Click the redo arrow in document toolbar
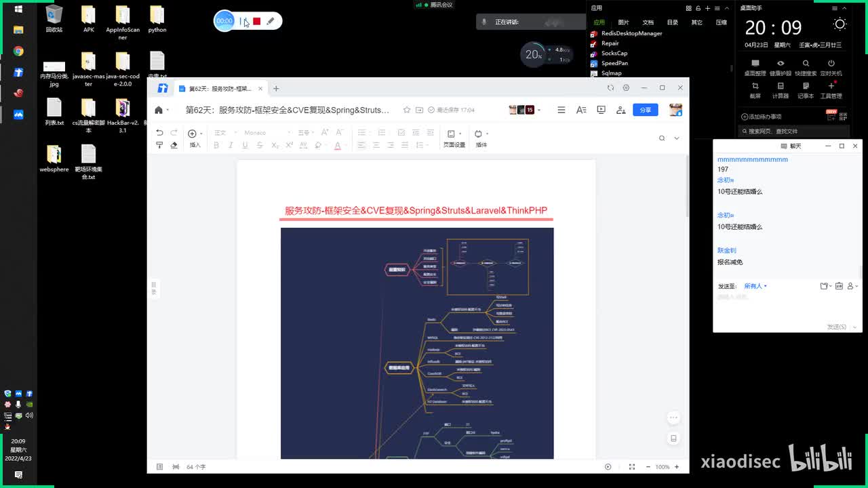 pyautogui.click(x=174, y=133)
